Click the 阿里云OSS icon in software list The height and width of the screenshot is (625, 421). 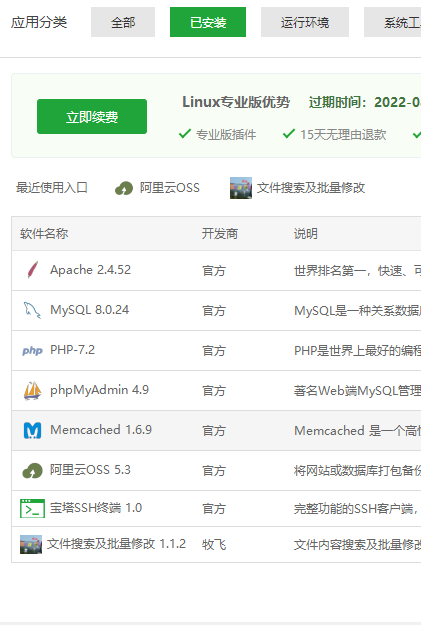pyautogui.click(x=32, y=470)
